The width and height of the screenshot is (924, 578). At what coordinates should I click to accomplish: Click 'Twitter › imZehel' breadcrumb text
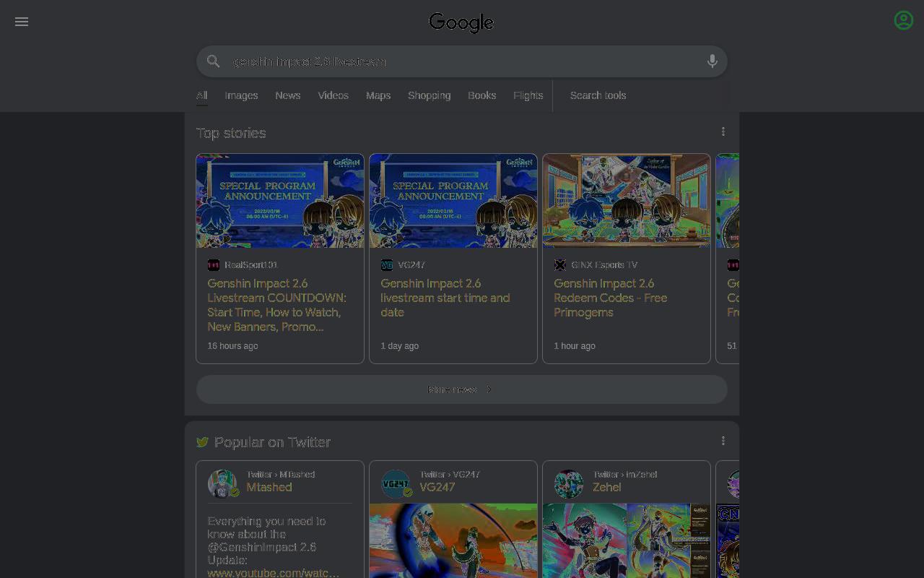coord(625,475)
